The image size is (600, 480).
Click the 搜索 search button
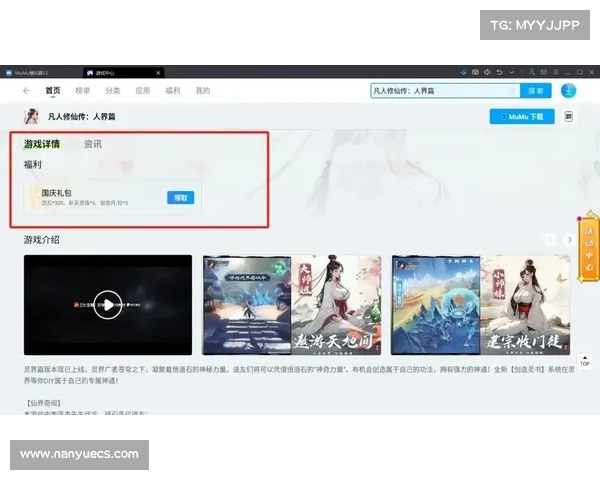(x=536, y=91)
